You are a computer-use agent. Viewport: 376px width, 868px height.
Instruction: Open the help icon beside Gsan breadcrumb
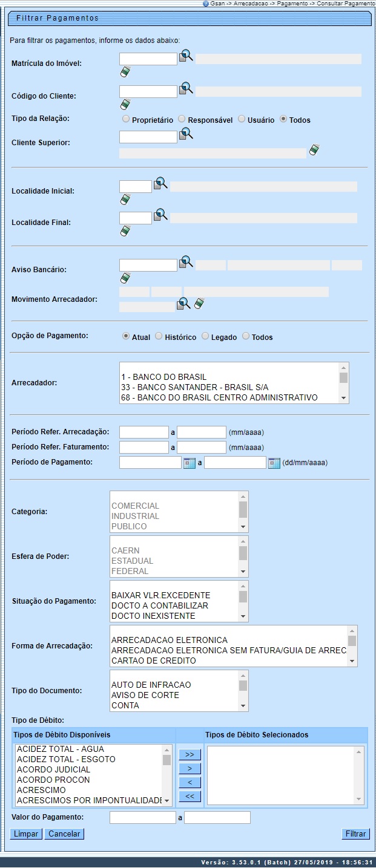pos(206,4)
